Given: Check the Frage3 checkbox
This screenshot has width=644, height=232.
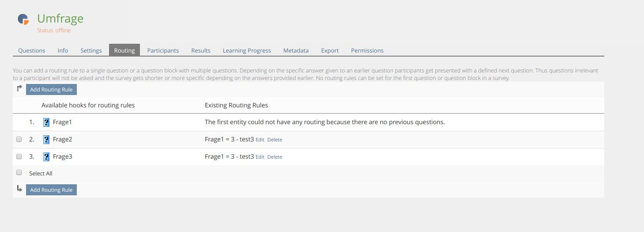Looking at the screenshot, I should [x=19, y=156].
